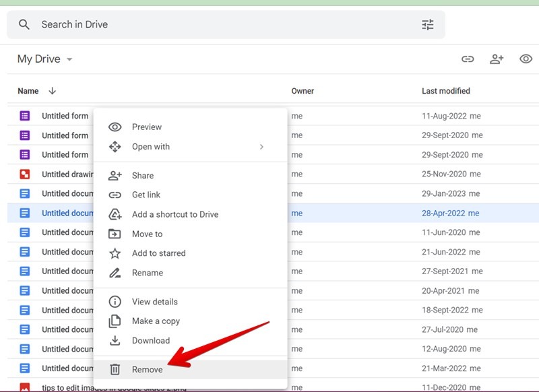
Task: Click the Get link icon in top toolbar
Action: point(468,59)
